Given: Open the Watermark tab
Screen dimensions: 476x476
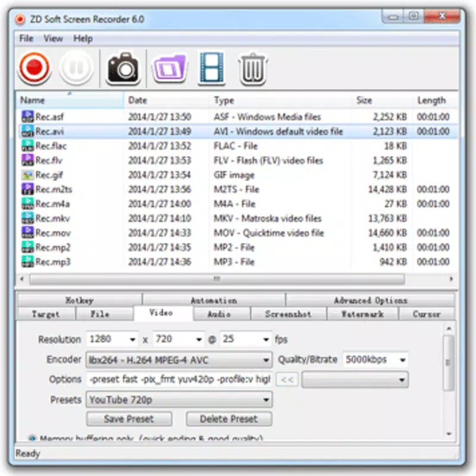Looking at the screenshot, I should click(x=362, y=314).
